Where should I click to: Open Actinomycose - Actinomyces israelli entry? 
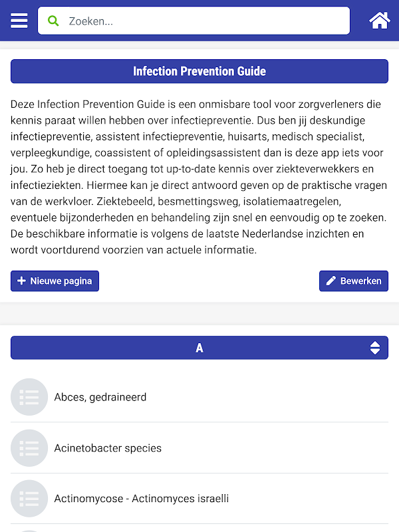(142, 499)
